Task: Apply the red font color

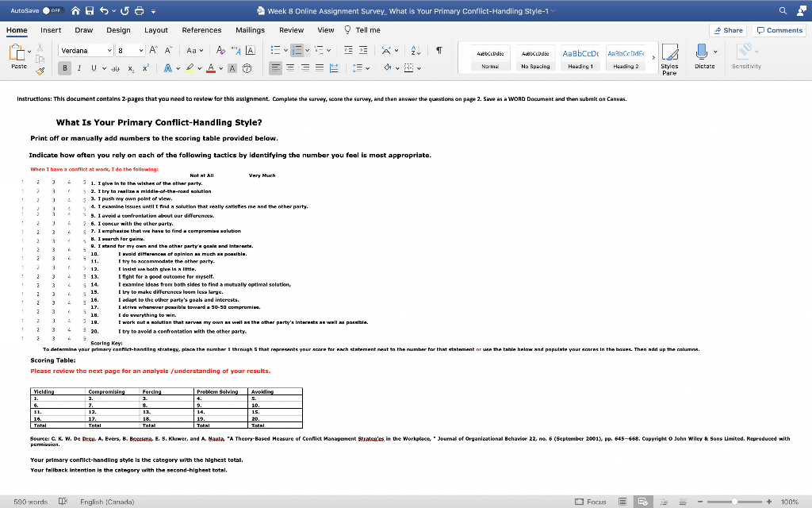Action: tap(211, 68)
